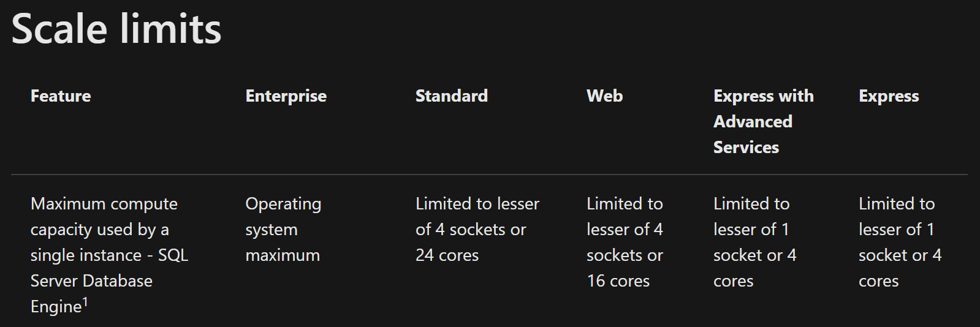Click the Enterprise column header
This screenshot has width=980, height=327.
coord(286,96)
